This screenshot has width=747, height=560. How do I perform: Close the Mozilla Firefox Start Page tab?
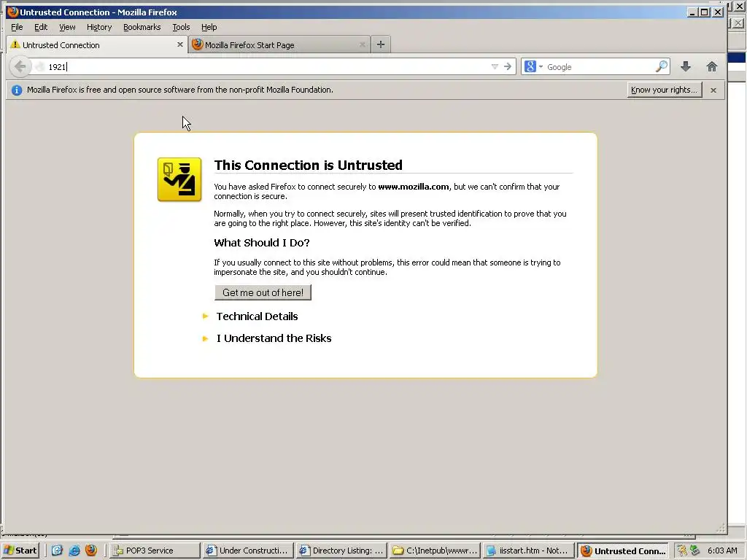click(362, 44)
